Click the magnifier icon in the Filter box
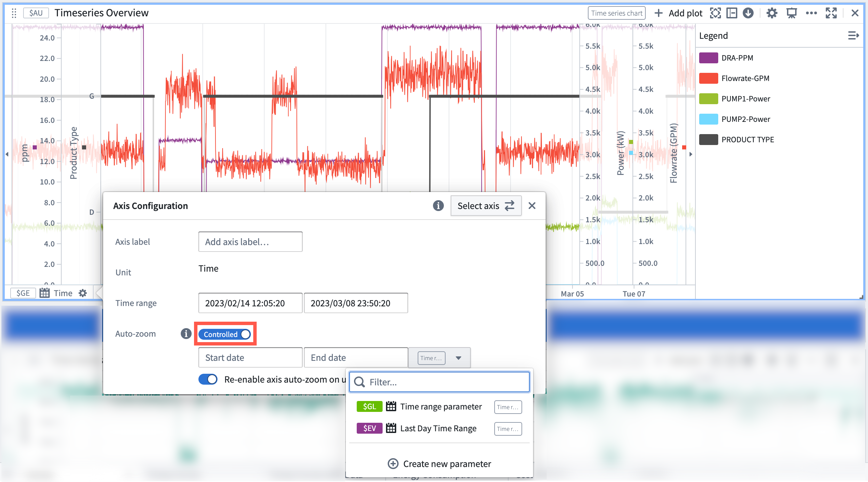Viewport: 868px width, 482px height. [x=359, y=382]
